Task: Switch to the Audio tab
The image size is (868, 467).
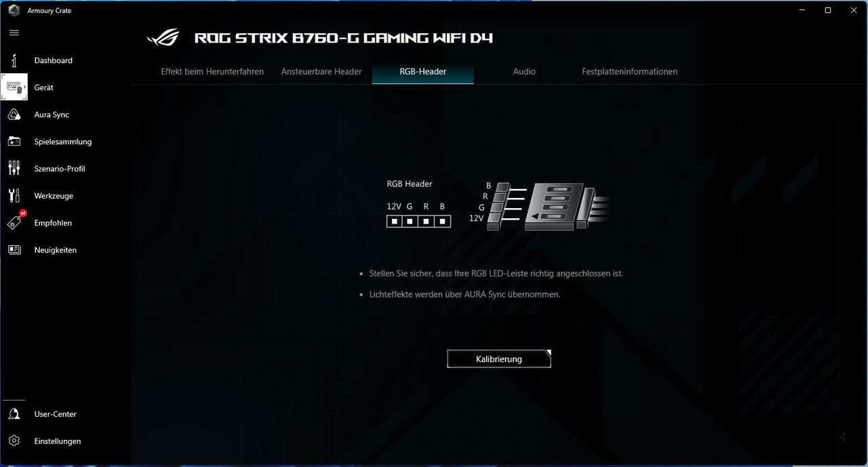Action: click(x=524, y=71)
